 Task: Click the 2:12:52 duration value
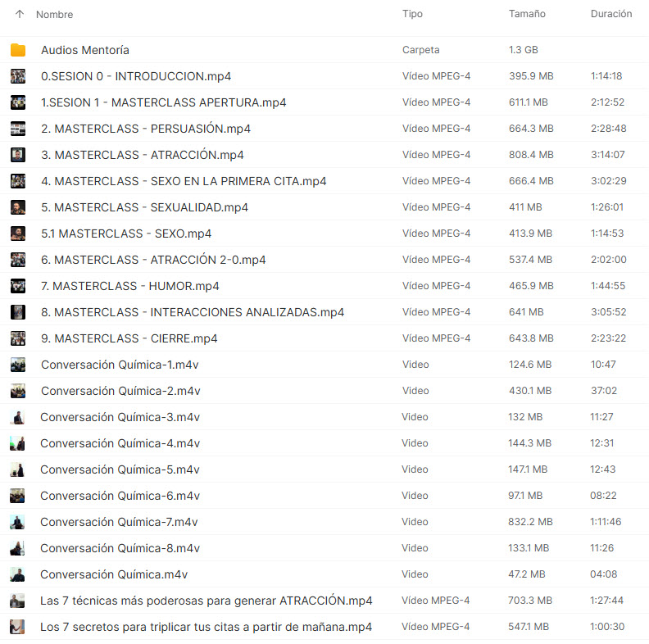pos(607,102)
